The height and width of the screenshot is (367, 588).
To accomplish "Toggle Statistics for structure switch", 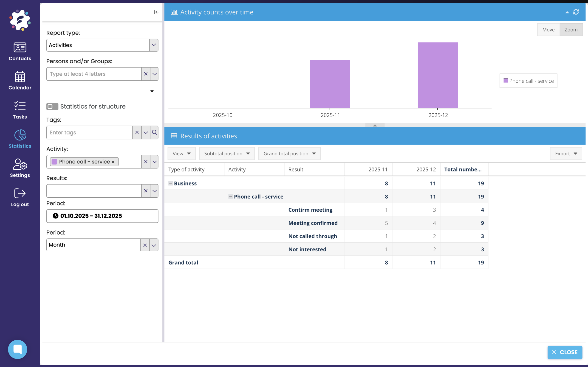I will [x=52, y=106].
